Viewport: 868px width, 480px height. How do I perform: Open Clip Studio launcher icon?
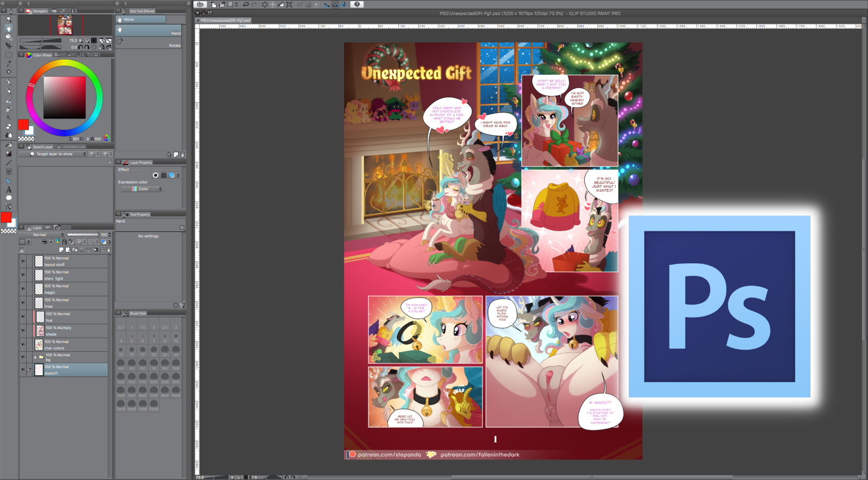click(x=200, y=4)
